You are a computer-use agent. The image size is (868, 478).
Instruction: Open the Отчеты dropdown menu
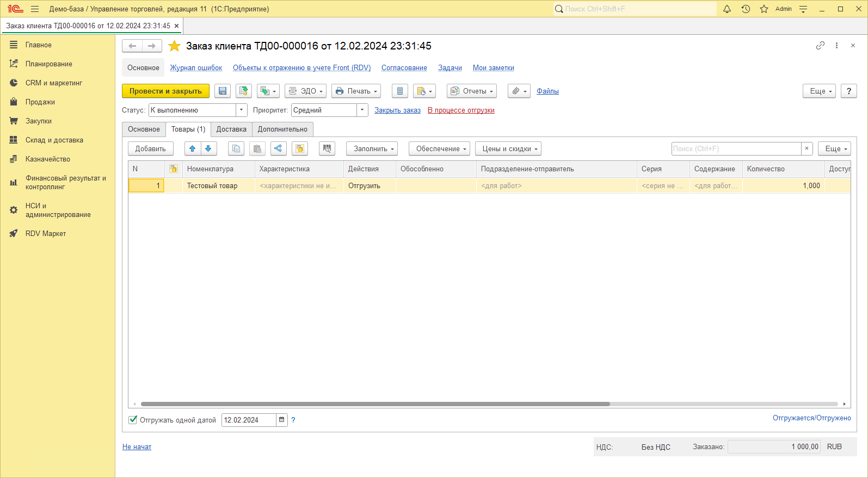(472, 91)
